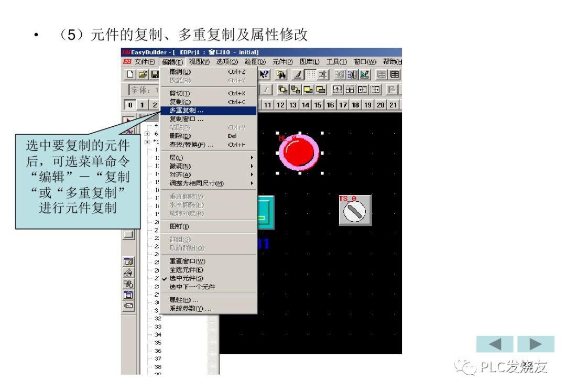Click the pen drawing toolbar icon
566x392 pixels.
pos(298,75)
